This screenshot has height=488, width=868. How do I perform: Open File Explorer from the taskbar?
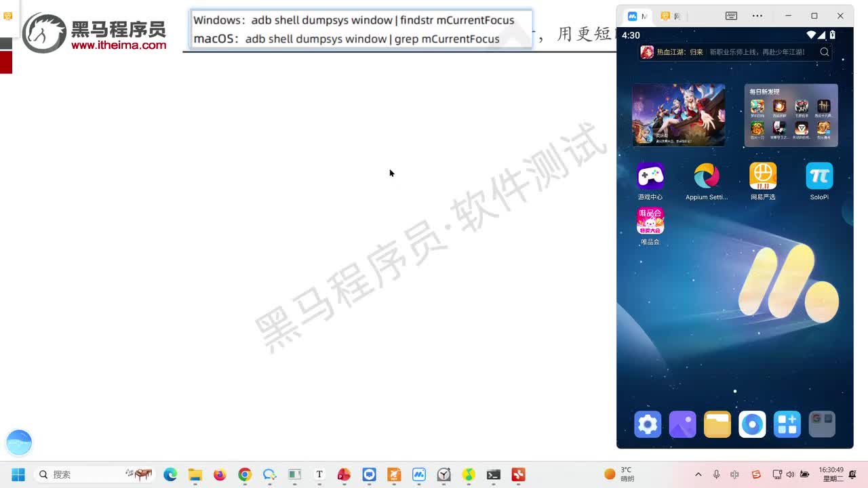coord(195,474)
